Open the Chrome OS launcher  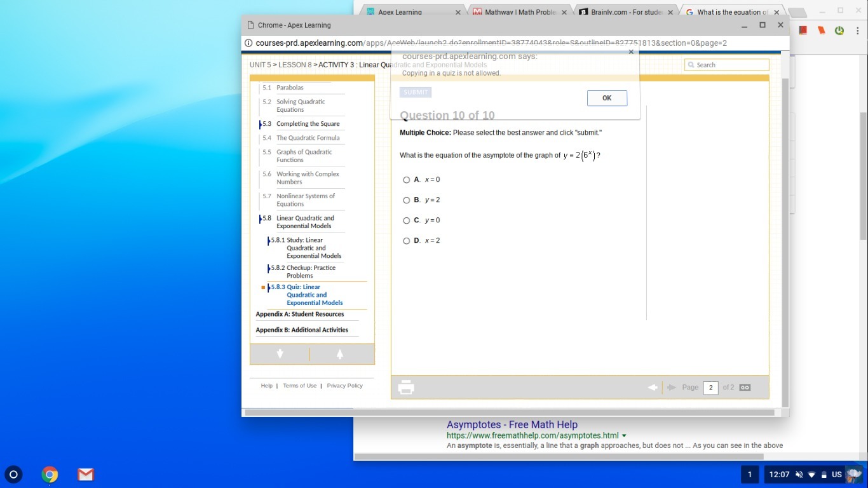13,474
